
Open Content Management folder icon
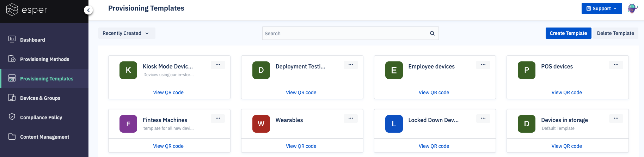coord(12,136)
